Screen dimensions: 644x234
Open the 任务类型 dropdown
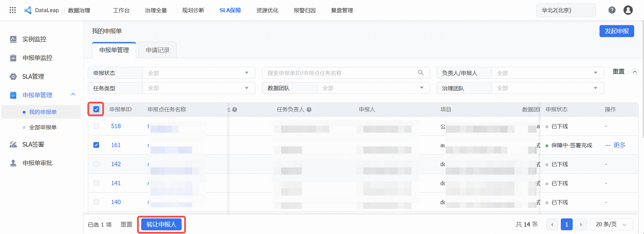coord(199,88)
